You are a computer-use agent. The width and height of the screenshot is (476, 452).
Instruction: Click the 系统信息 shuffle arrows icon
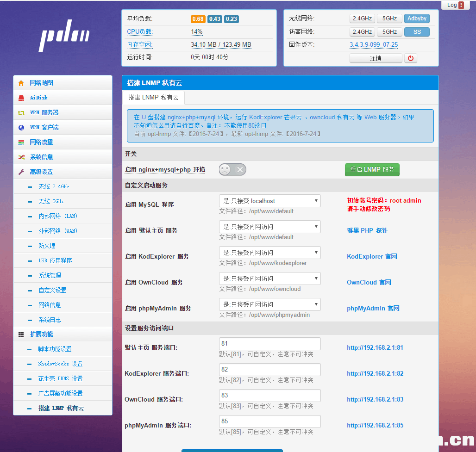click(x=21, y=157)
